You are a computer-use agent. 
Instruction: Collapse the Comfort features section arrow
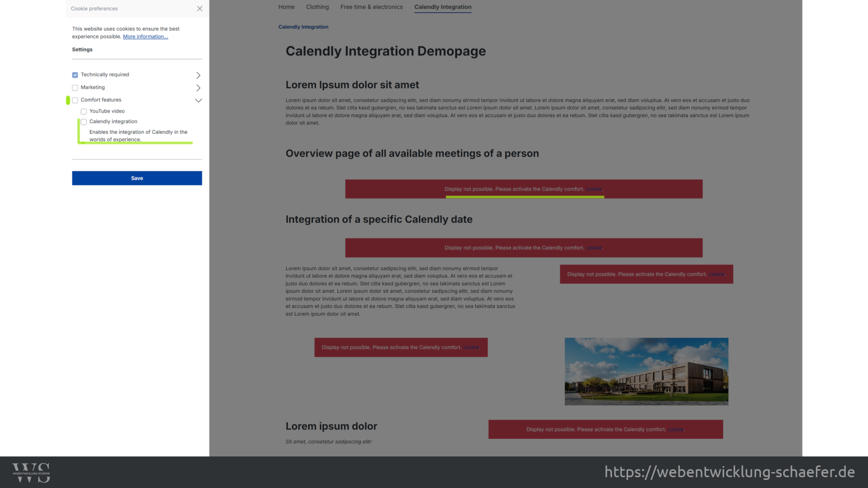point(198,100)
